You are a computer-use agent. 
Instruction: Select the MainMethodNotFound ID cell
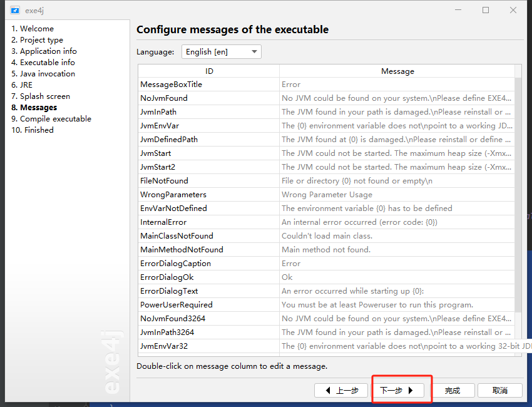208,249
